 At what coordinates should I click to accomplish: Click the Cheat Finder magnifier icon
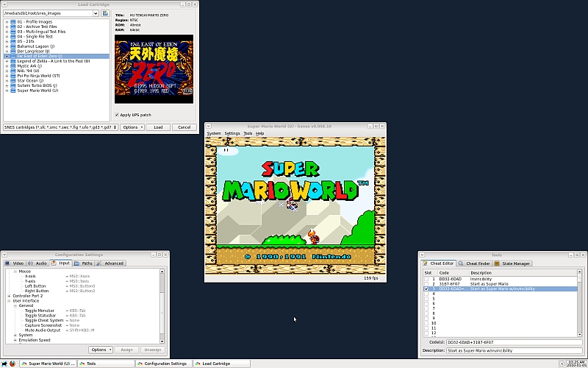(x=462, y=263)
